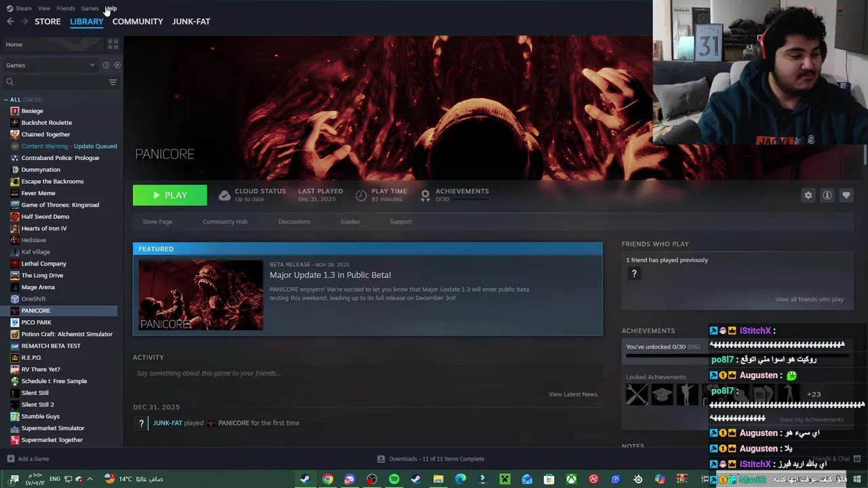Open the JUNK-FAT profile tab

coord(191,22)
